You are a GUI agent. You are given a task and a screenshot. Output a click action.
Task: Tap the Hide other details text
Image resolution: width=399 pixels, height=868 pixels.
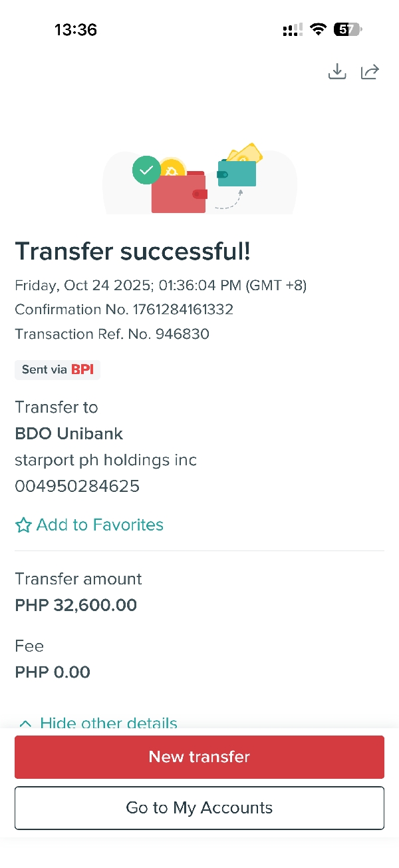click(x=108, y=724)
